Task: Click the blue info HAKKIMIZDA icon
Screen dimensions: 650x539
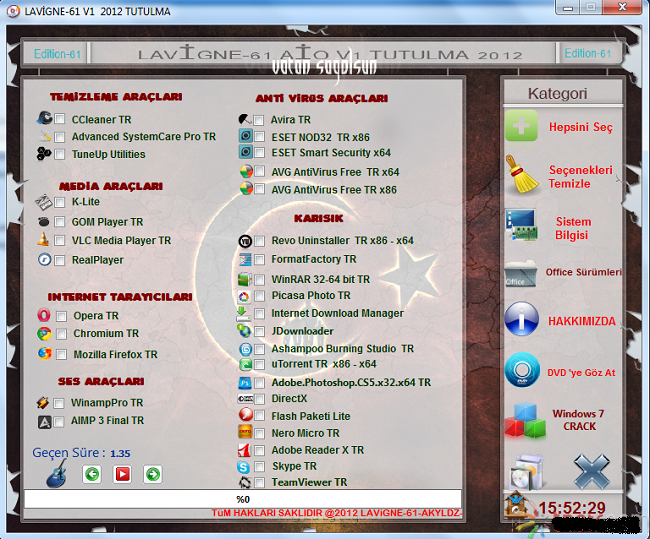Action: pos(521,321)
